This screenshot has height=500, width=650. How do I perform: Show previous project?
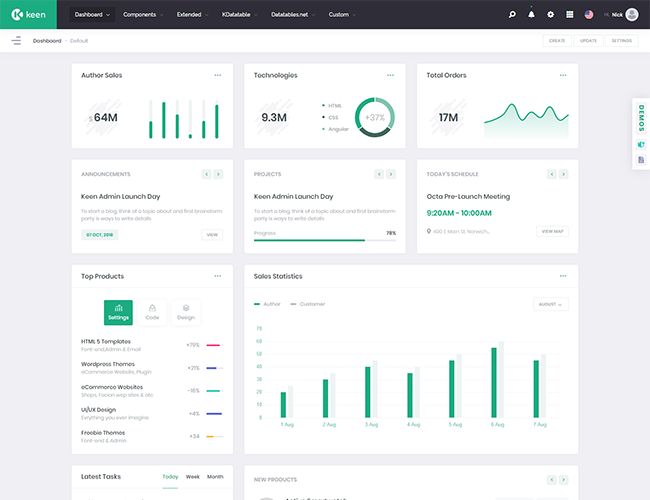pyautogui.click(x=379, y=174)
